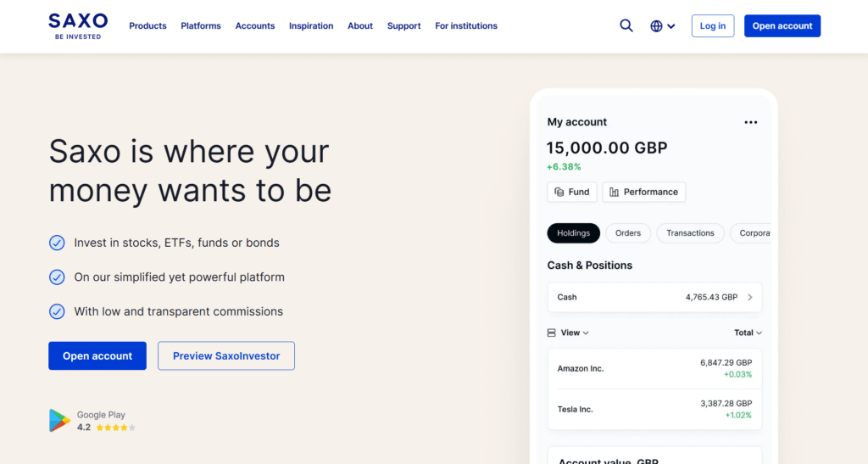
Task: Click the My account title
Action: [x=576, y=122]
